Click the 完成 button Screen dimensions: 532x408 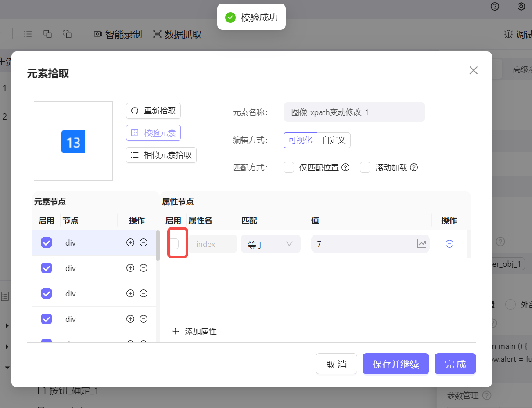455,364
